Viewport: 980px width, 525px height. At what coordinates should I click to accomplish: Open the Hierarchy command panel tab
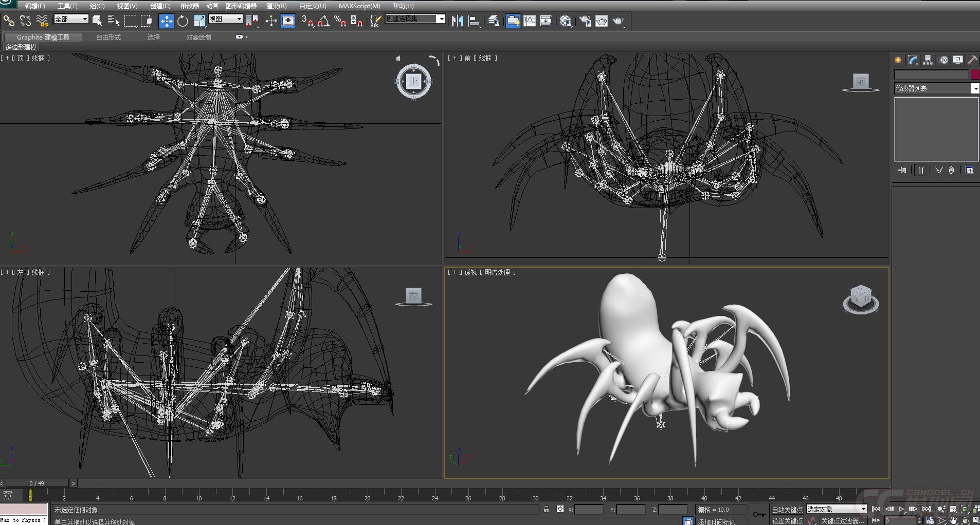928,60
